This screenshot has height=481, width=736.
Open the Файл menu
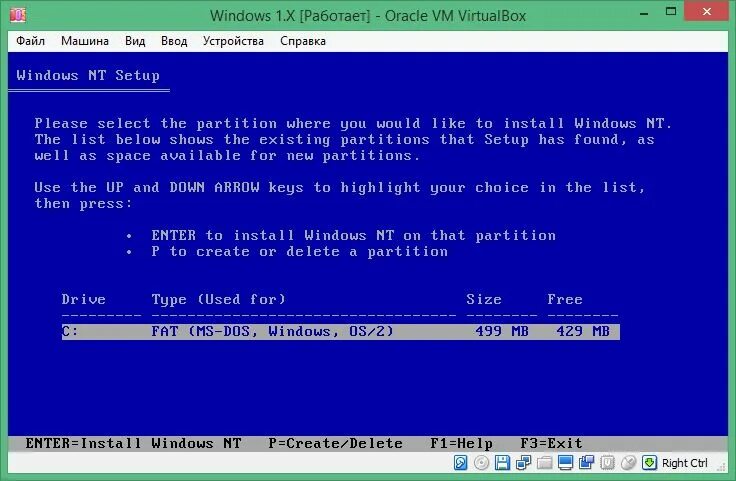31,41
